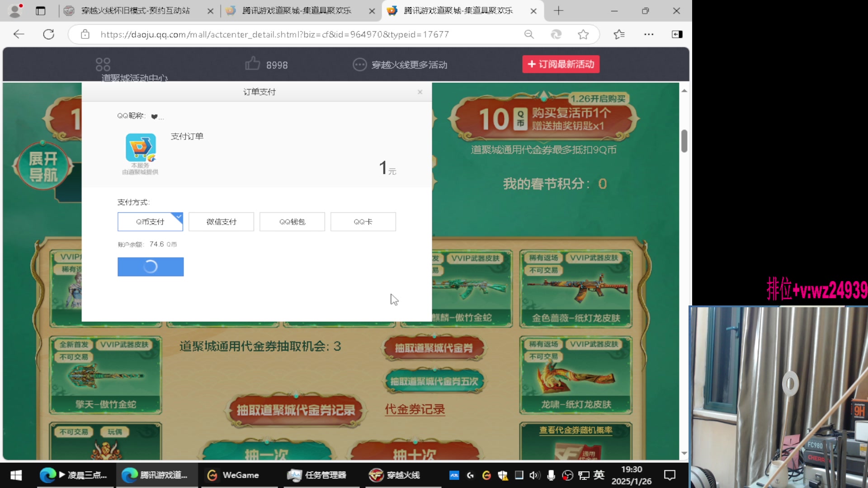Click the thumbs-up like icon

(x=252, y=64)
